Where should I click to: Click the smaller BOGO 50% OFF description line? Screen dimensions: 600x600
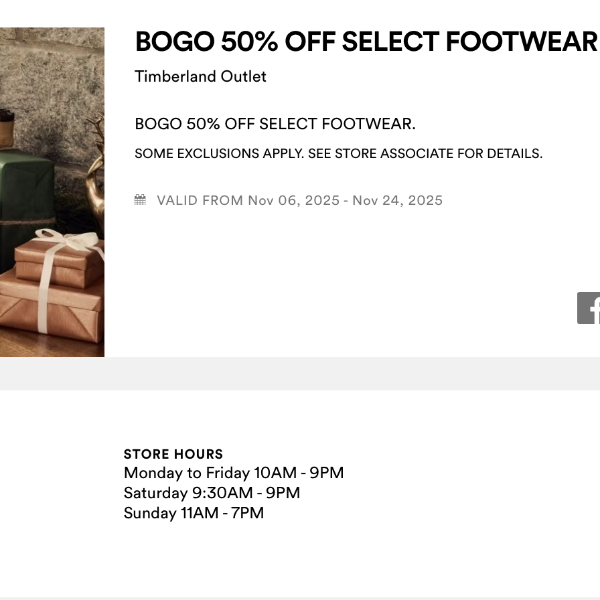pos(274,124)
